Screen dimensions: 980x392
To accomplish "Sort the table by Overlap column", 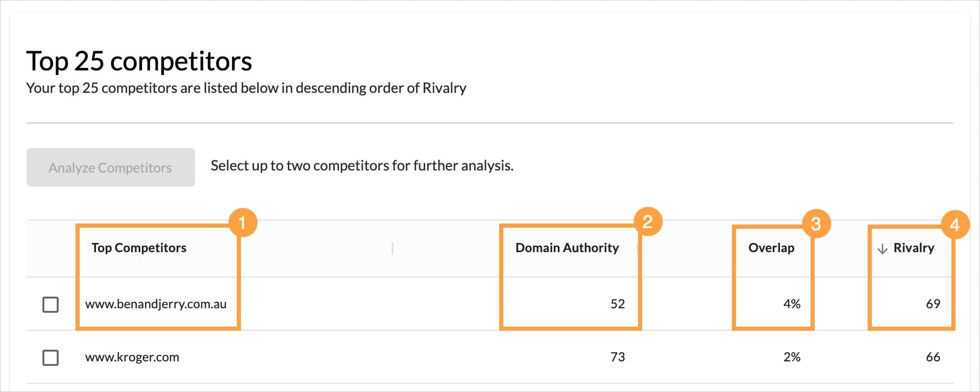I will point(771,248).
